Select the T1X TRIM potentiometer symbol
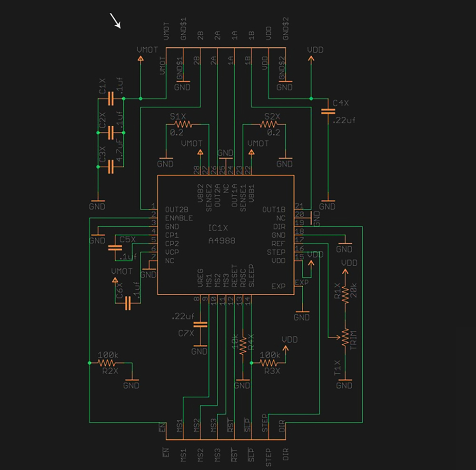Image resolution: width=476 pixels, height=470 pixels. click(345, 338)
